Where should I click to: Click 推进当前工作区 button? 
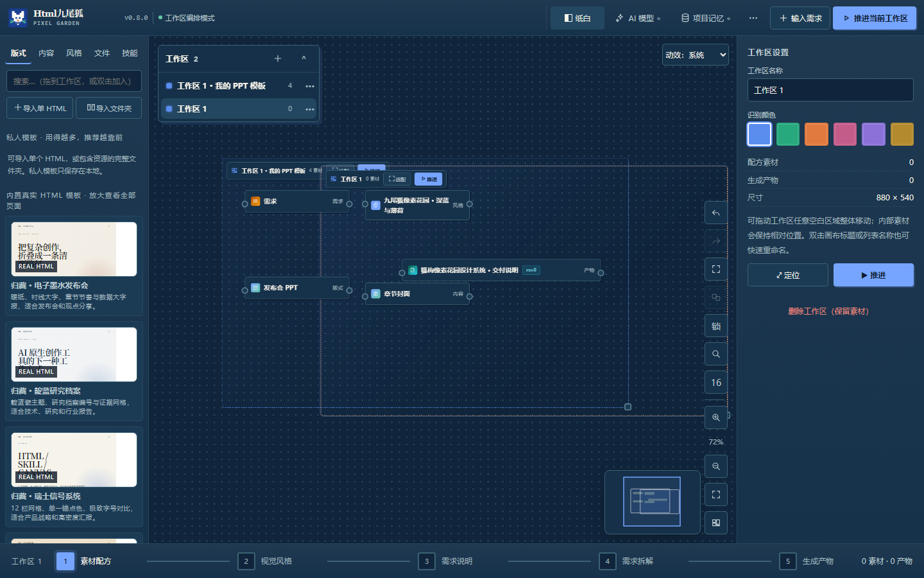click(x=875, y=18)
